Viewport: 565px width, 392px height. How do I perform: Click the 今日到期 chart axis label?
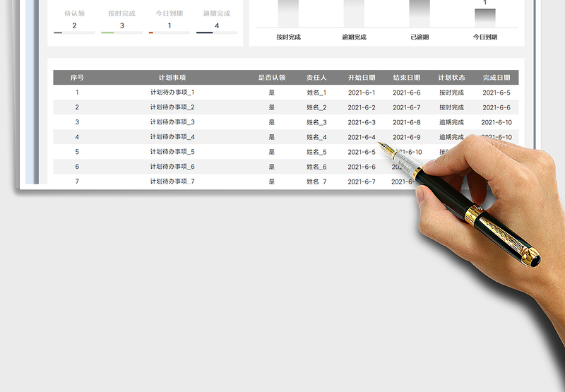(x=485, y=37)
